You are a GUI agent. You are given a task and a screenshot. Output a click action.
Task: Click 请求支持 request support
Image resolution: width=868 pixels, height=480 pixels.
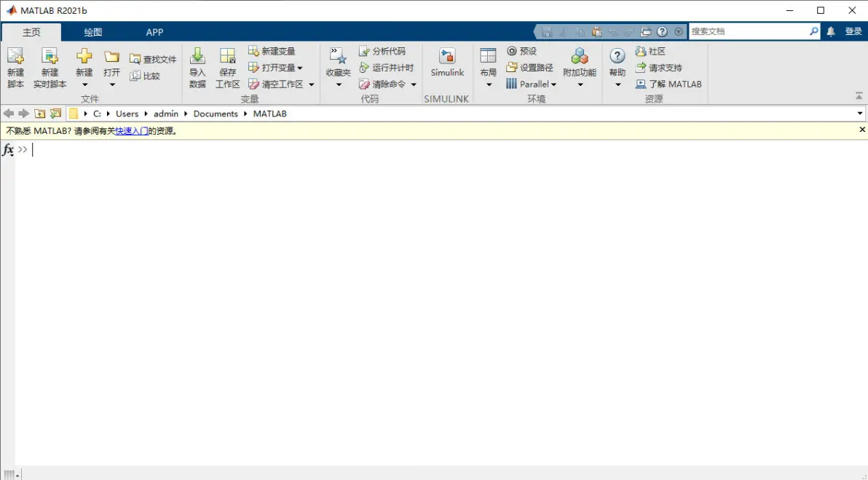(x=659, y=68)
